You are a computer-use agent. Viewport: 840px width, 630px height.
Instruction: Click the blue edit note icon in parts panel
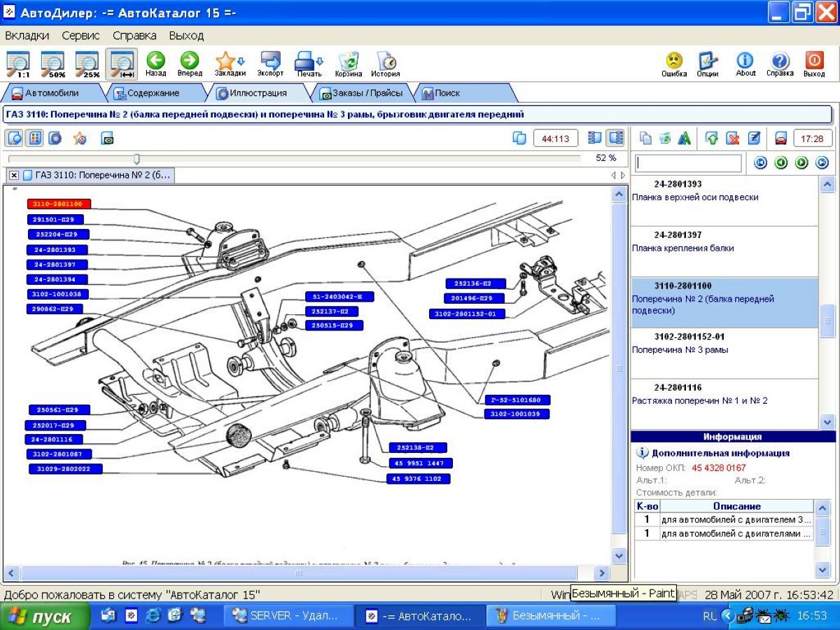point(754,139)
